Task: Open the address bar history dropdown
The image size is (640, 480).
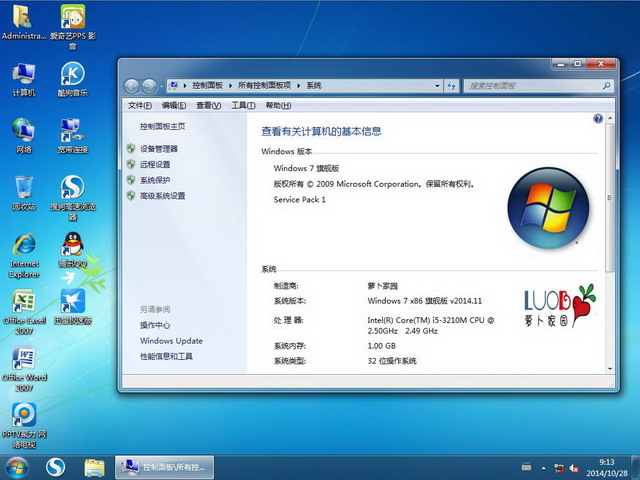Action: (437, 86)
